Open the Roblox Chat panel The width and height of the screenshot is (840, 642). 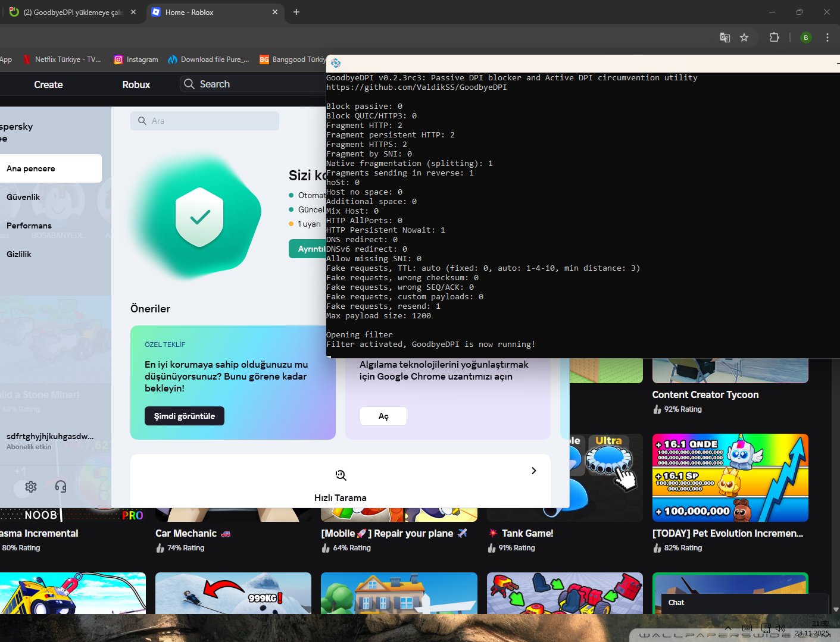point(745,603)
